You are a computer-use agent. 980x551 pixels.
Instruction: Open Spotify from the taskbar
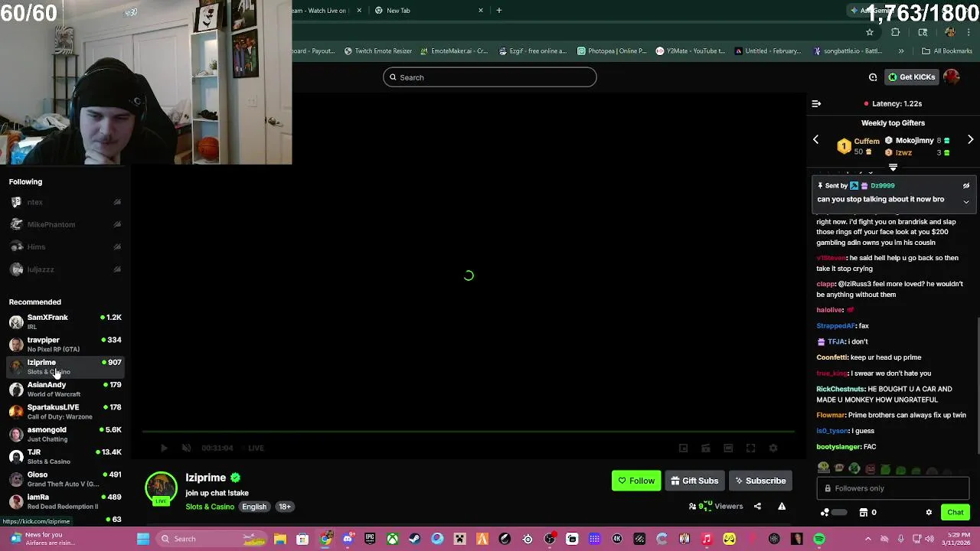pyautogui.click(x=819, y=539)
